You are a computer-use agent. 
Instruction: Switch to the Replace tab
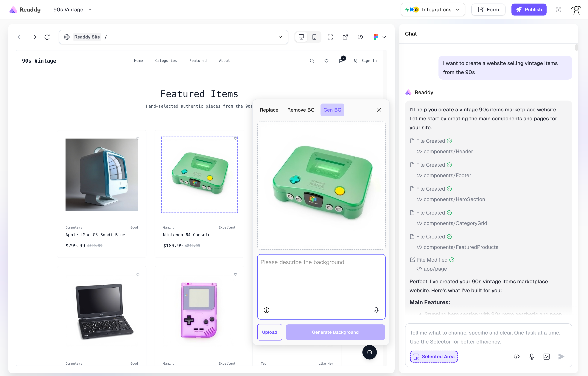point(269,110)
